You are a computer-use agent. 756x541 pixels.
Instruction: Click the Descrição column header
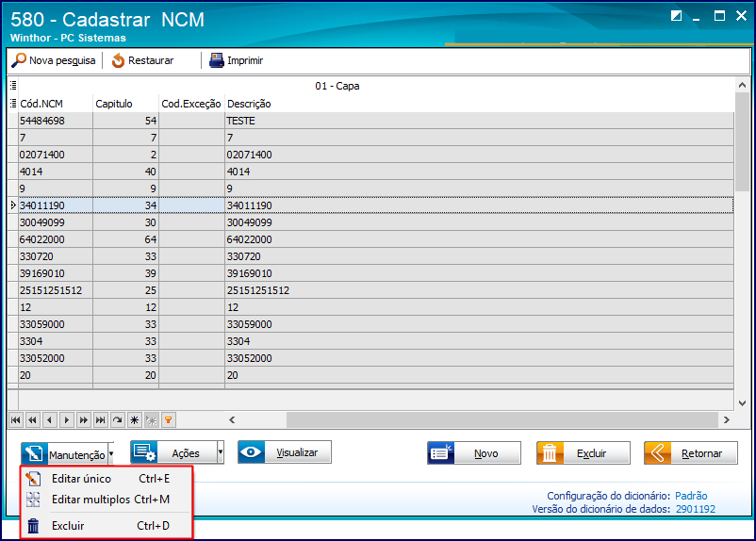479,104
